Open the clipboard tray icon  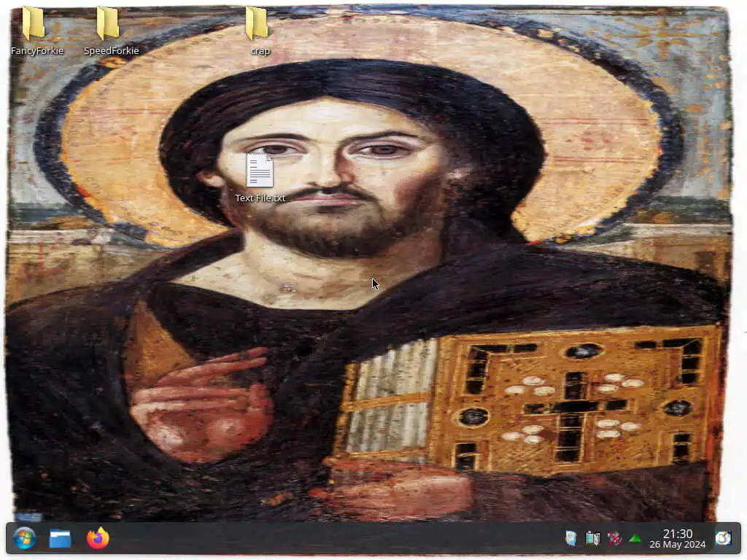point(592,539)
